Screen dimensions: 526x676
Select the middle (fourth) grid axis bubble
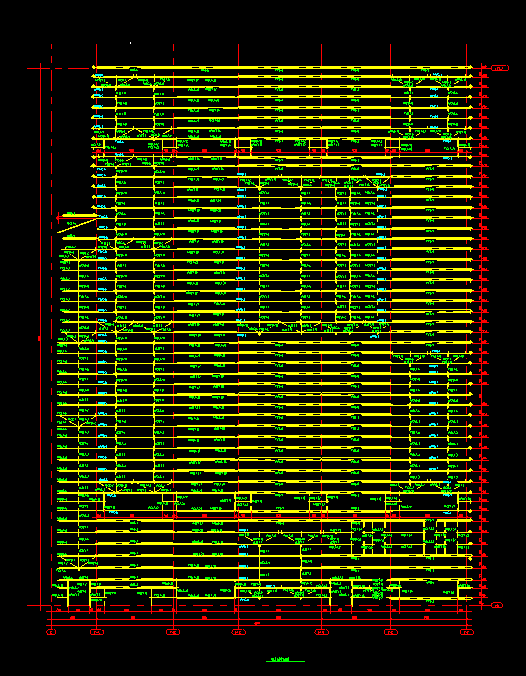pyautogui.click(x=238, y=632)
